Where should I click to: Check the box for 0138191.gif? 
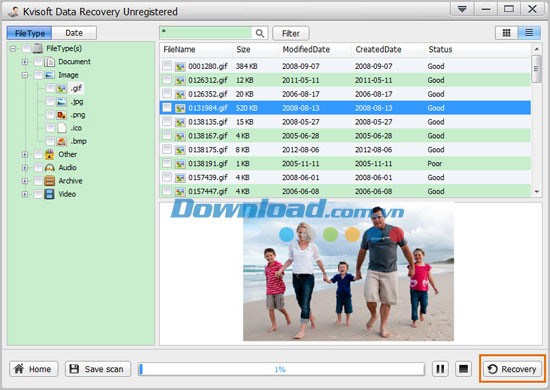167,163
